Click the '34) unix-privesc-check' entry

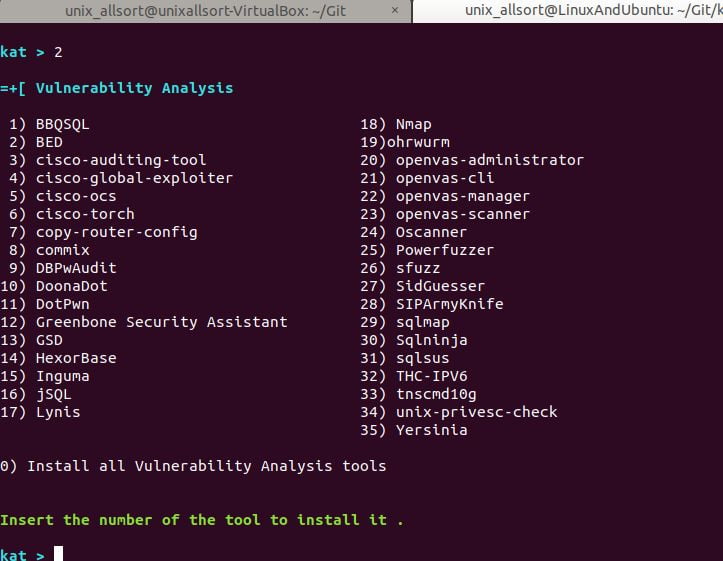pos(459,412)
